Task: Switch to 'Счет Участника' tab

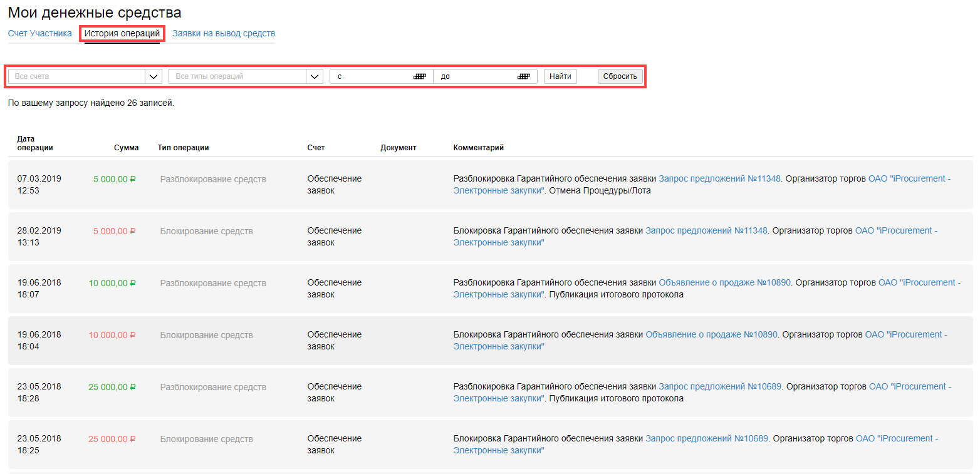Action: (x=40, y=33)
